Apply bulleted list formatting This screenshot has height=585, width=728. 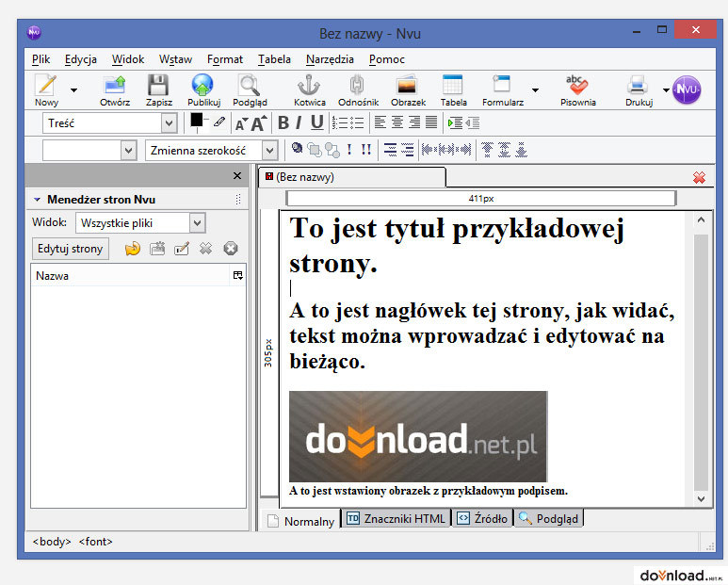coord(357,122)
